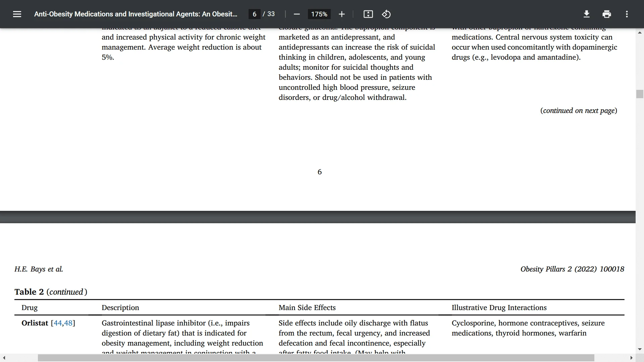The height and width of the screenshot is (362, 644).
Task: Click the horizontal scrollbar thumb
Action: [316, 358]
